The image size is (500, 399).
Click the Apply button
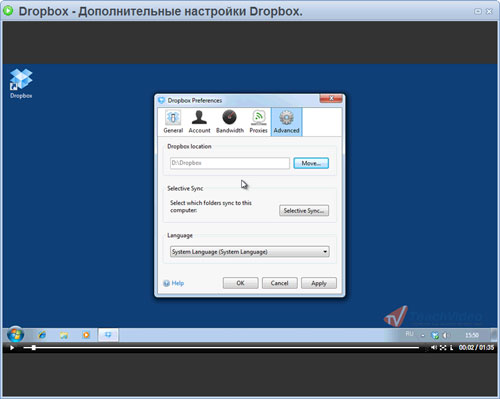[319, 283]
